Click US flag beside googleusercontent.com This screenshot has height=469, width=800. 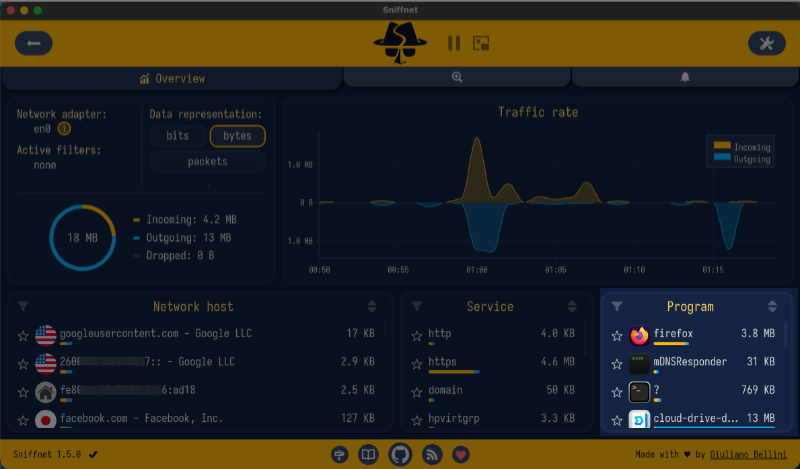45,336
